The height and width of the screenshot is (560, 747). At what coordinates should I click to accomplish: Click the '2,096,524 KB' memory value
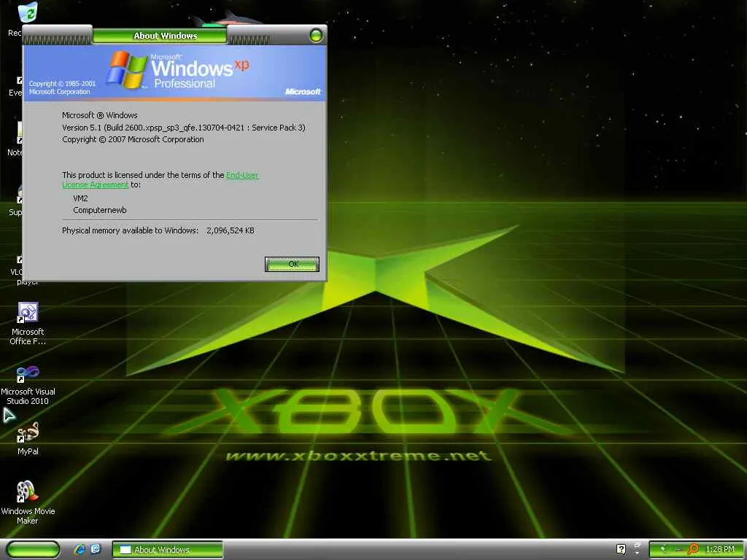[230, 230]
